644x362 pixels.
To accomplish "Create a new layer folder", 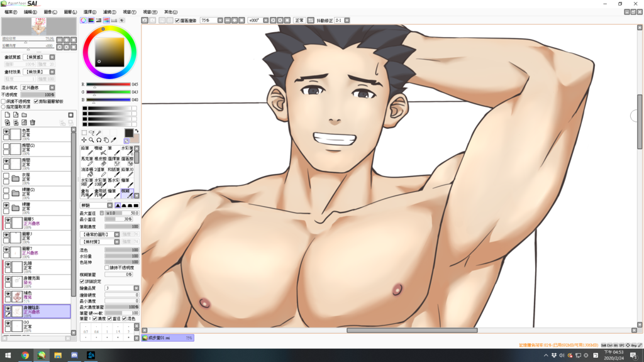I will [25, 115].
